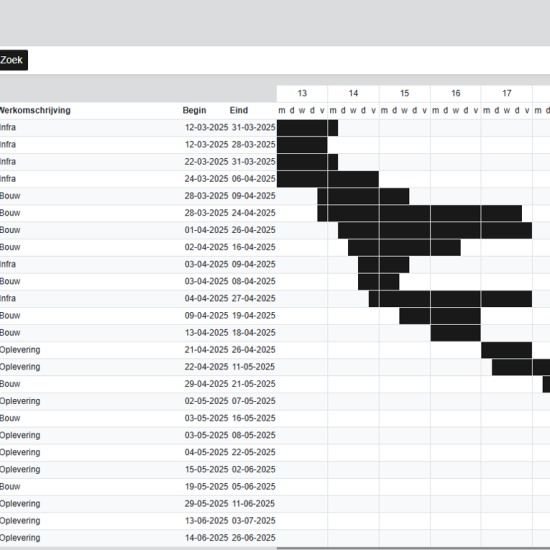Click Gantt bar for Bouw 01-04-2025 to 26-04-2025
The image size is (550, 550).
click(435, 230)
